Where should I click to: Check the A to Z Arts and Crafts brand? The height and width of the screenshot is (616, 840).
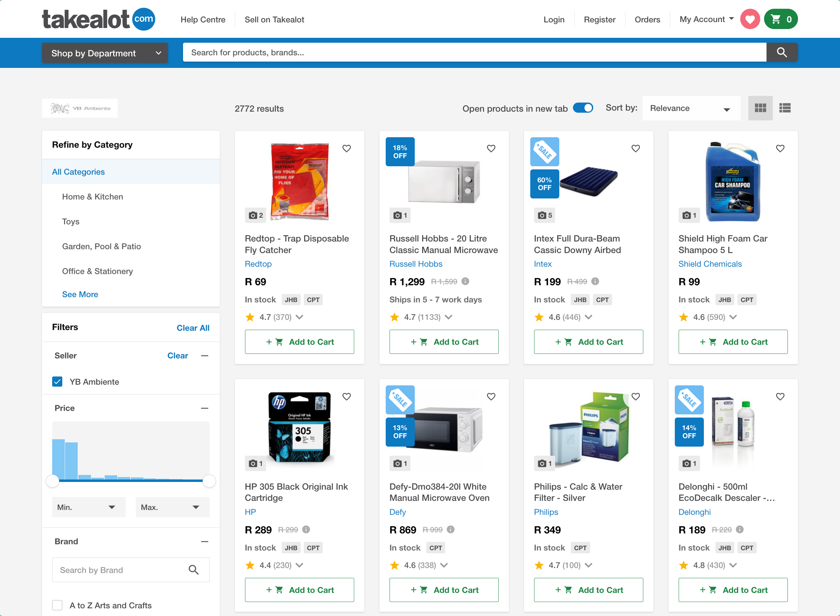coord(57,605)
